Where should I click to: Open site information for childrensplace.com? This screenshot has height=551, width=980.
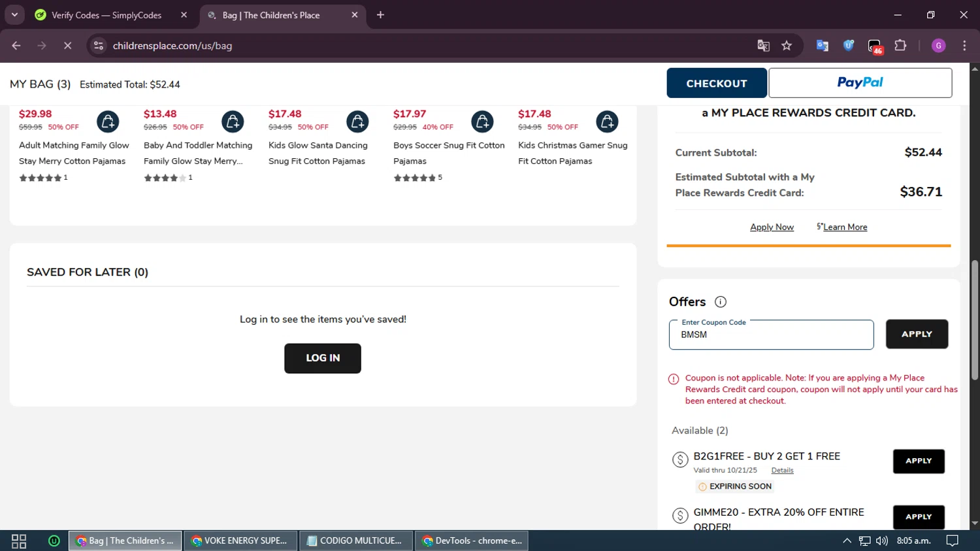click(99, 46)
